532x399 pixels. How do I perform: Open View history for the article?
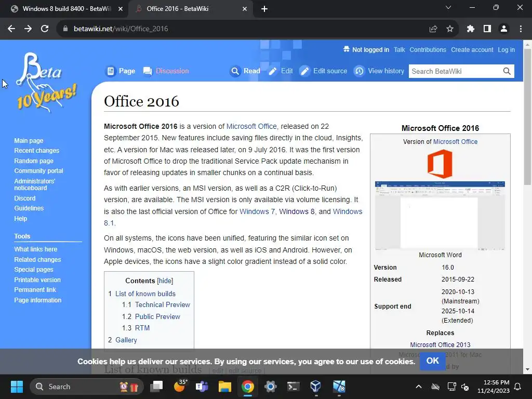pos(379,71)
